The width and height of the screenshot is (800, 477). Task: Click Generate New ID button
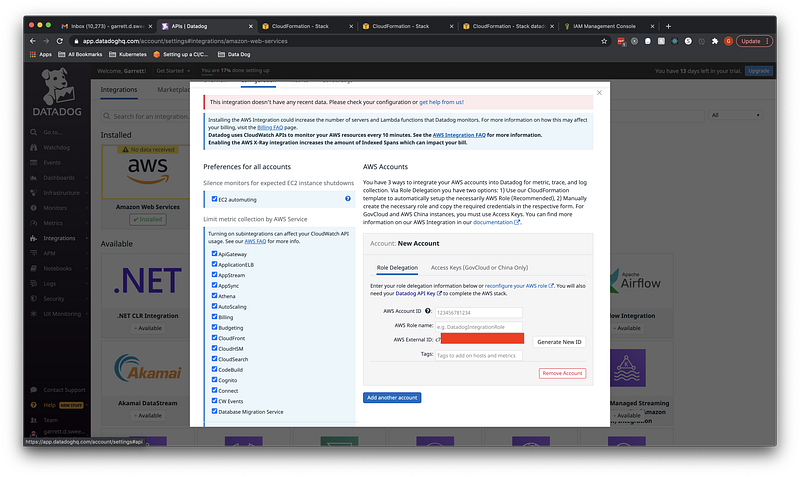click(559, 342)
